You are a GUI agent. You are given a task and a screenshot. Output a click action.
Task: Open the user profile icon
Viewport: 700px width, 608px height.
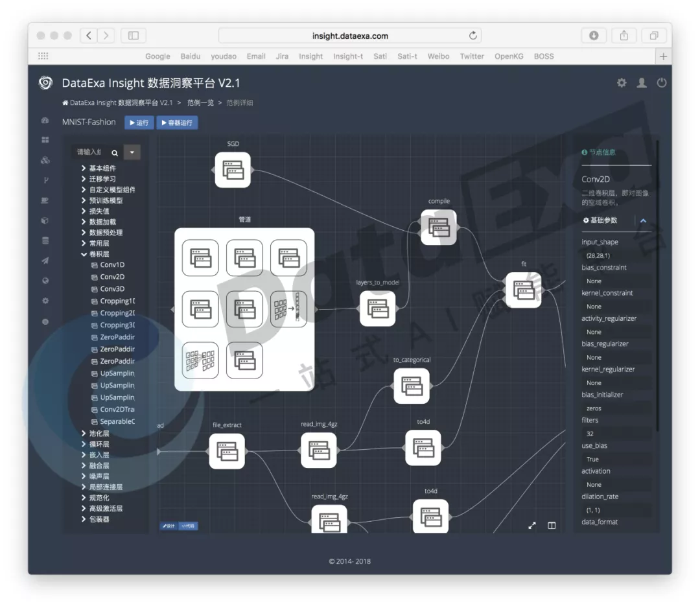point(642,82)
